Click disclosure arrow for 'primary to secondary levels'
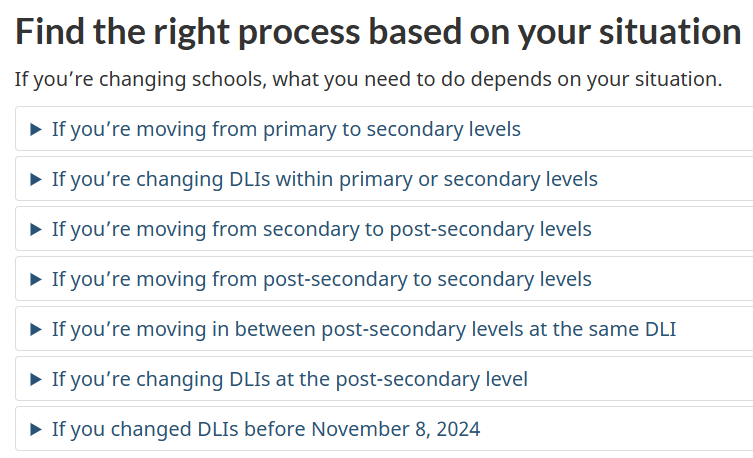The image size is (753, 458). tap(37, 129)
